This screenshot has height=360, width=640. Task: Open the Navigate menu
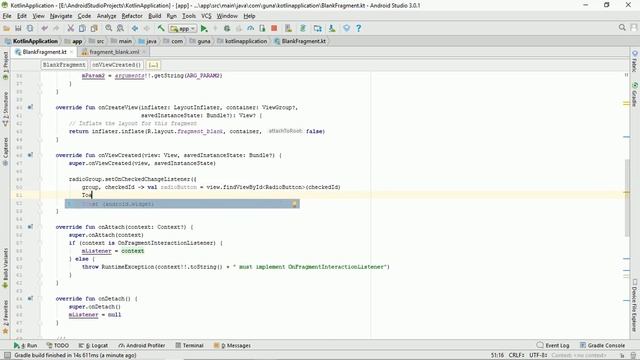tap(61, 16)
